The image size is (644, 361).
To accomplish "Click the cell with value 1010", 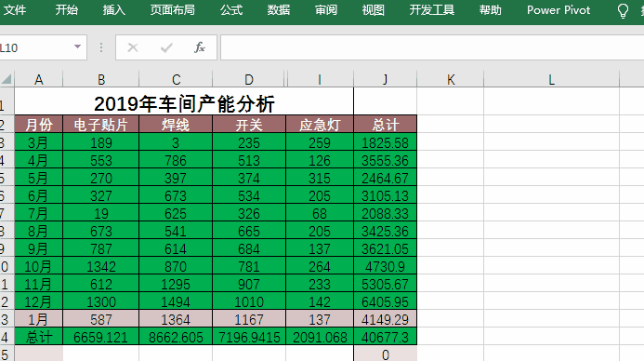I will click(249, 301).
